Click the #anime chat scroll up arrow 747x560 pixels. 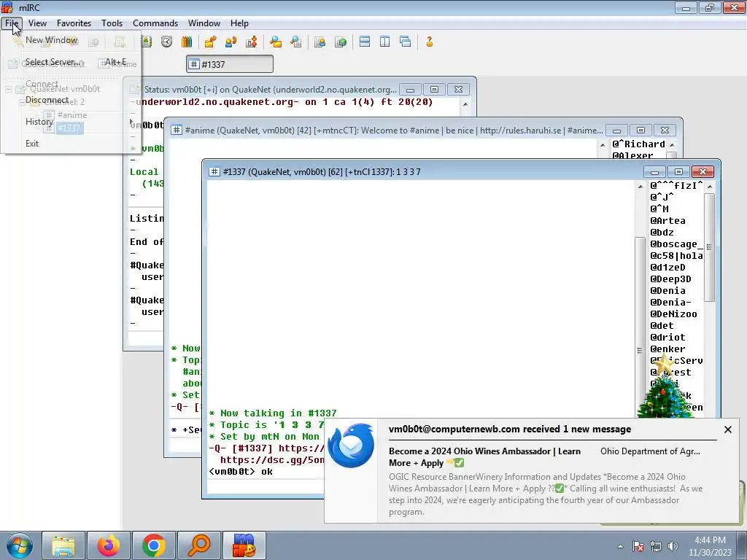click(x=602, y=145)
